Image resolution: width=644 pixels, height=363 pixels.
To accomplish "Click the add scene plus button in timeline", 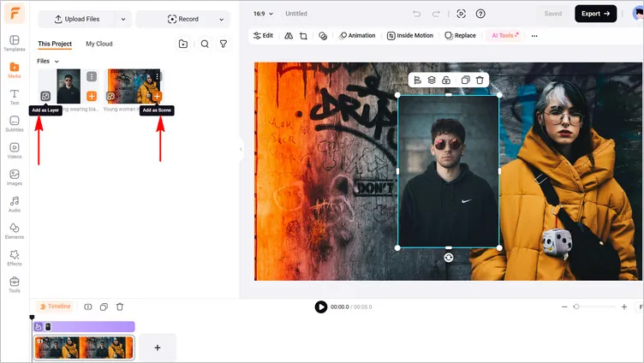I will [158, 348].
